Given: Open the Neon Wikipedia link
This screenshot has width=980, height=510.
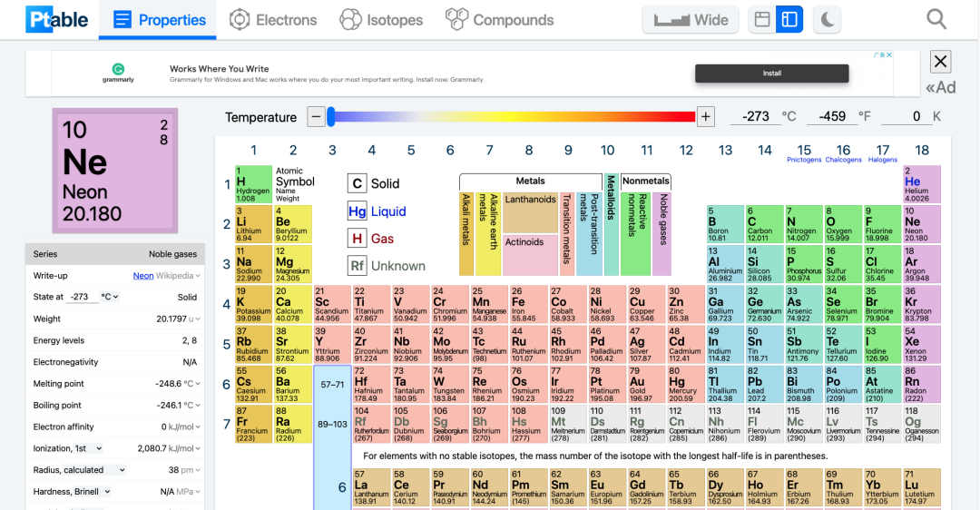Looking at the screenshot, I should click(143, 276).
